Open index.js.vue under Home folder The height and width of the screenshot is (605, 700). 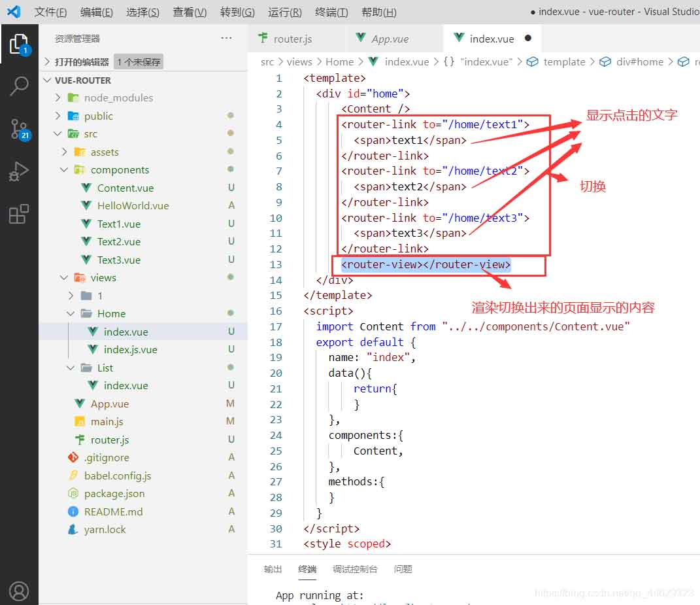click(x=143, y=349)
